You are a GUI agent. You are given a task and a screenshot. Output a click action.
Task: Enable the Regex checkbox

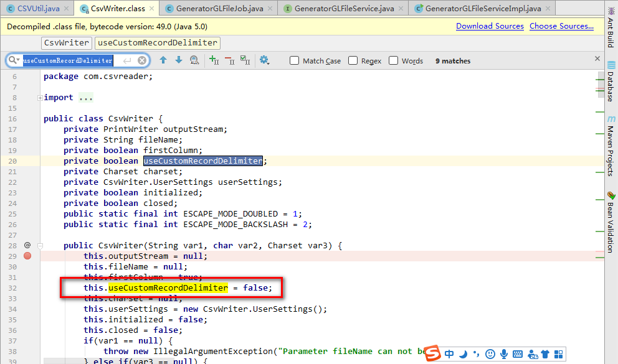click(x=353, y=60)
